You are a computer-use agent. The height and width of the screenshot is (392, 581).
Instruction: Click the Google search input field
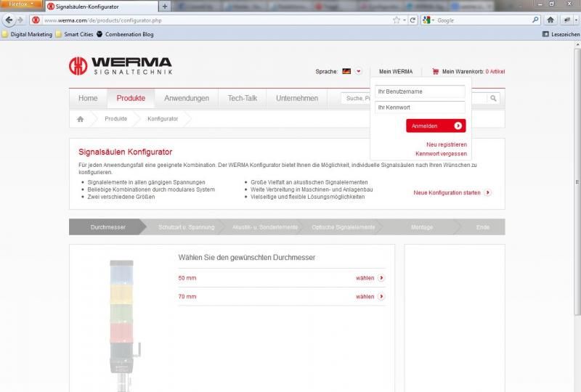(x=484, y=20)
